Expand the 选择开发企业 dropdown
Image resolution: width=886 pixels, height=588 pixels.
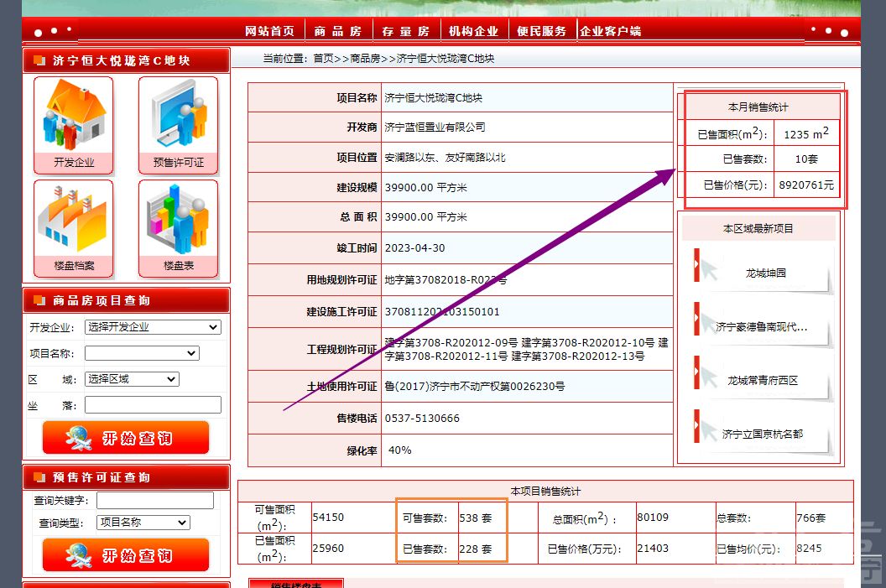[152, 327]
